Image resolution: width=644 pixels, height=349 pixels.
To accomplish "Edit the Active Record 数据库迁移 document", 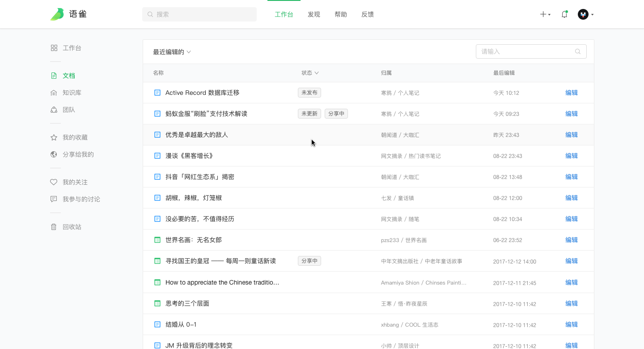I will click(x=571, y=93).
